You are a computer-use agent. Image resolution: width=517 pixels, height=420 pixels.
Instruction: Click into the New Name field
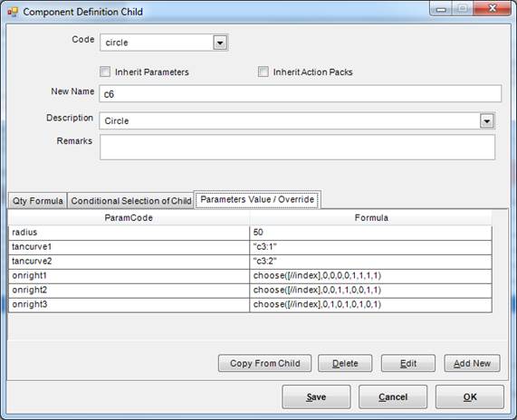coord(301,94)
